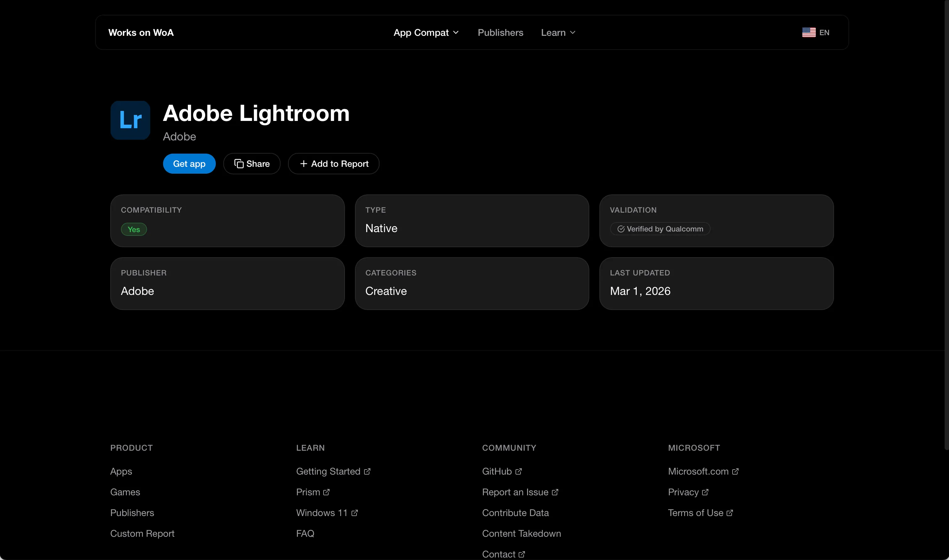Open the Privacy footer link
This screenshot has width=949, height=560.
click(688, 492)
